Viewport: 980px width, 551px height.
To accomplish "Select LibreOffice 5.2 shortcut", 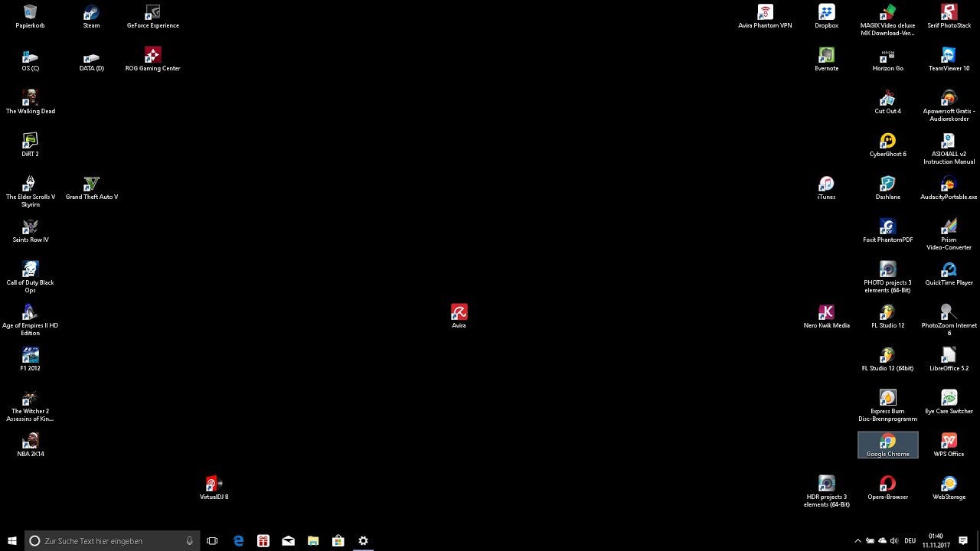I will [x=949, y=360].
